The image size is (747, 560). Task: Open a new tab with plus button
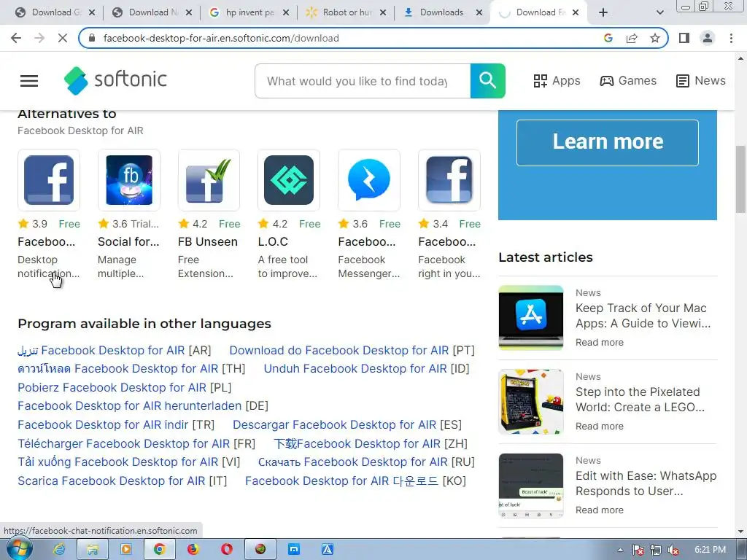point(603,12)
